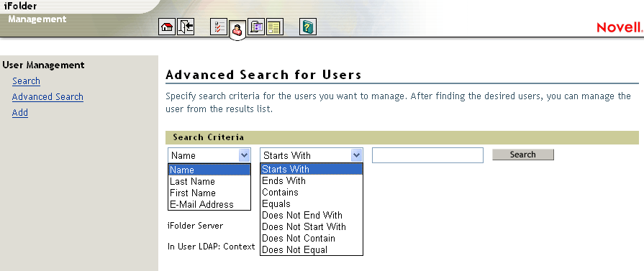644x271 pixels.
Task: Select E-Mail Address option
Action: point(209,204)
